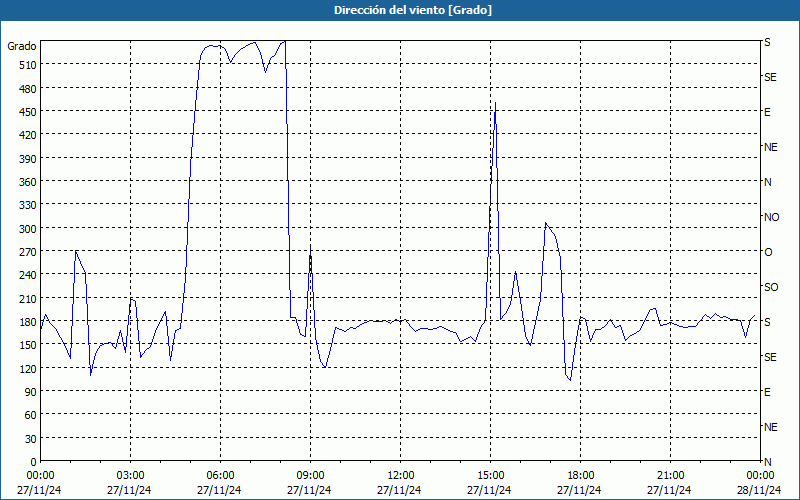Image resolution: width=800 pixels, height=500 pixels.
Task: Select the 'SE' compass label level with 480
Action: coord(770,77)
